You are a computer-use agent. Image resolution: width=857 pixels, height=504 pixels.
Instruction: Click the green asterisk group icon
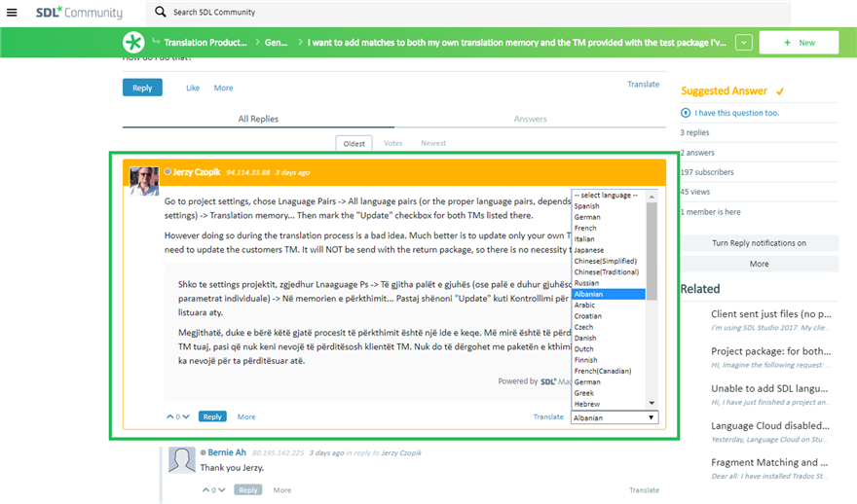click(133, 42)
